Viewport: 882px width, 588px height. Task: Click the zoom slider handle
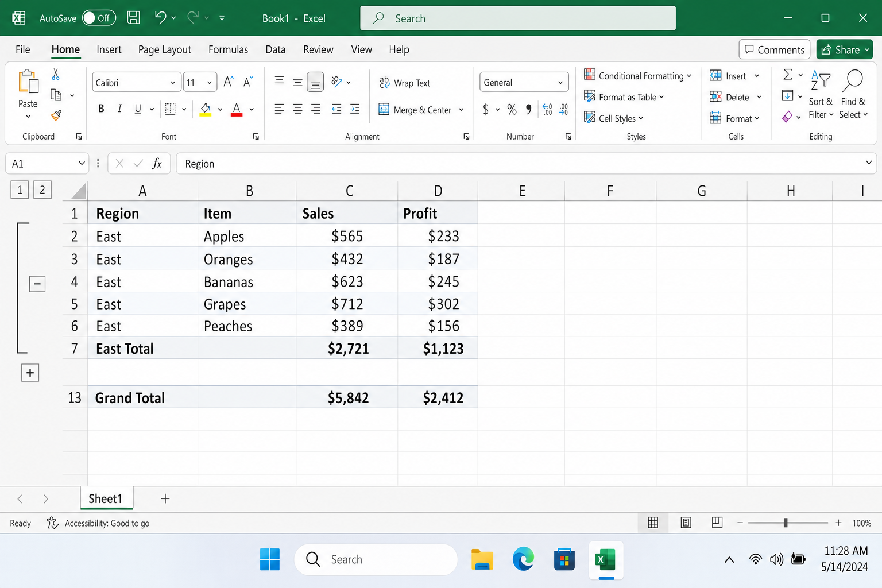[x=786, y=523]
